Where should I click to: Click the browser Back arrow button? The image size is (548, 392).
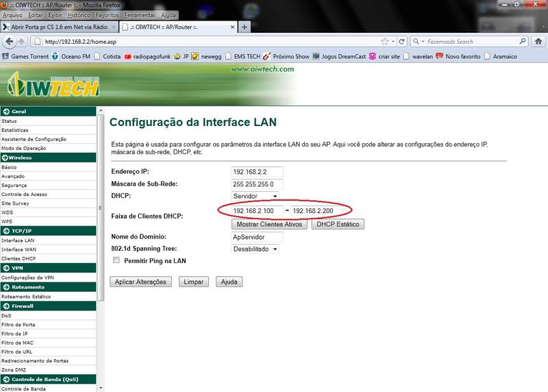point(10,42)
